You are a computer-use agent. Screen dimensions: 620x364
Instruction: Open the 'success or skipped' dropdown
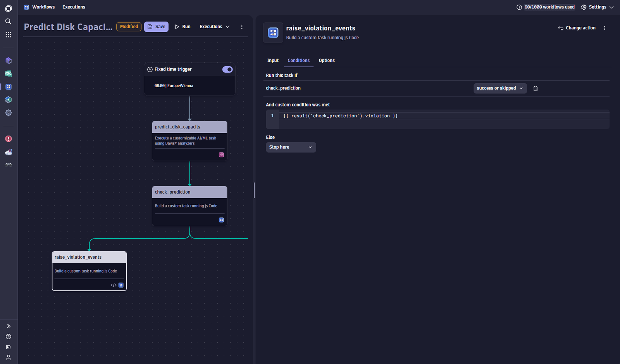coord(500,88)
